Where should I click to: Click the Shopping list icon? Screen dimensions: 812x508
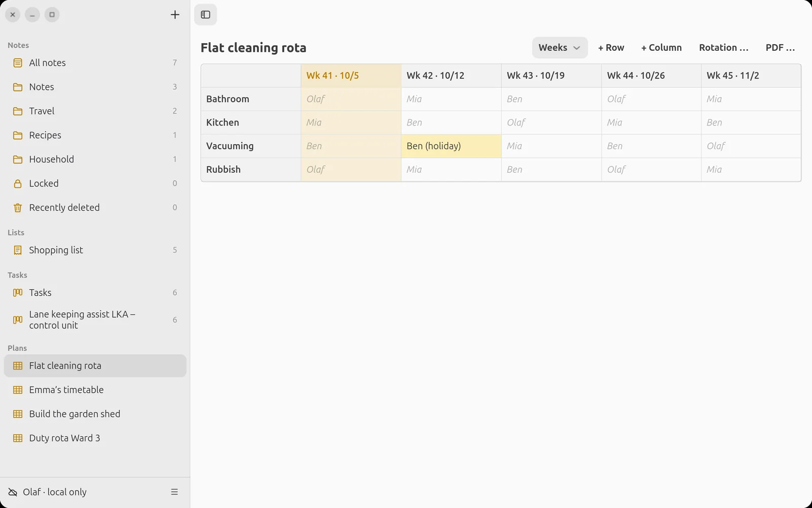point(18,250)
